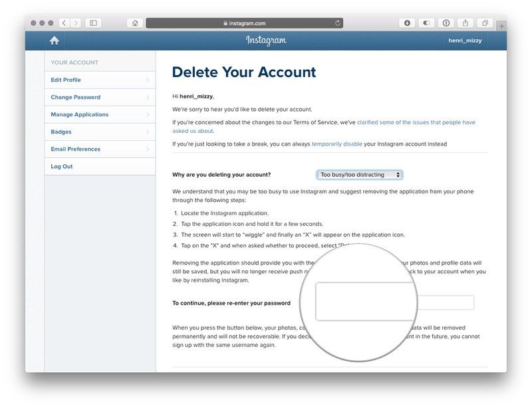Image resolution: width=532 pixels, height=408 pixels.
Task: Select Badges in the sidebar
Action: [x=100, y=132]
